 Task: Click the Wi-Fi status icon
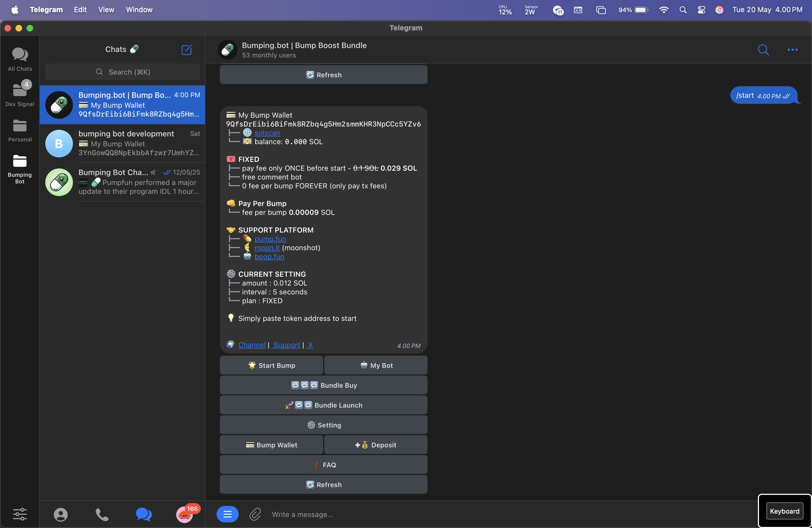tap(664, 10)
